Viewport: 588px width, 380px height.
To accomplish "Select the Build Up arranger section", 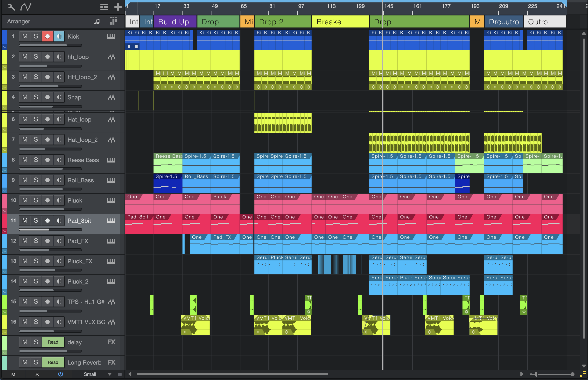I will [175, 22].
